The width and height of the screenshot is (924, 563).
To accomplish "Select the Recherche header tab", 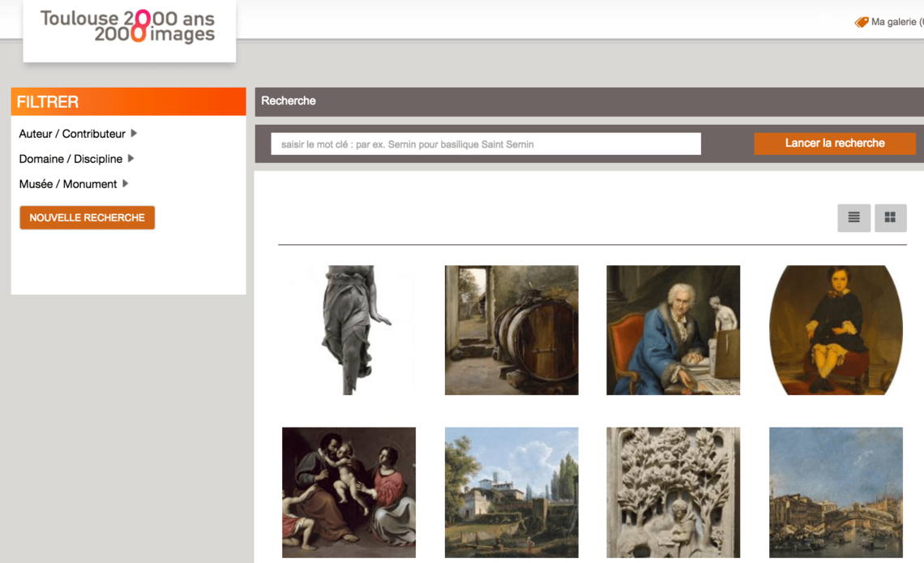I will tap(289, 101).
